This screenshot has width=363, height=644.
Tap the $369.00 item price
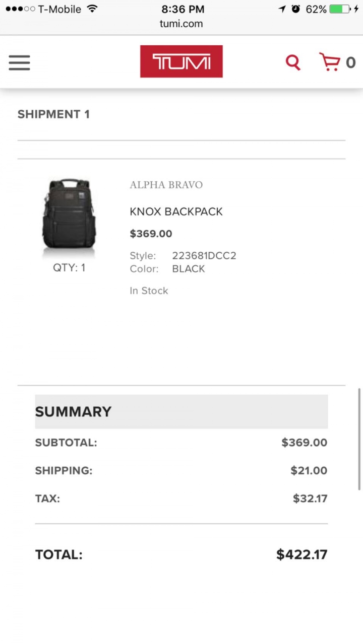pyautogui.click(x=151, y=234)
